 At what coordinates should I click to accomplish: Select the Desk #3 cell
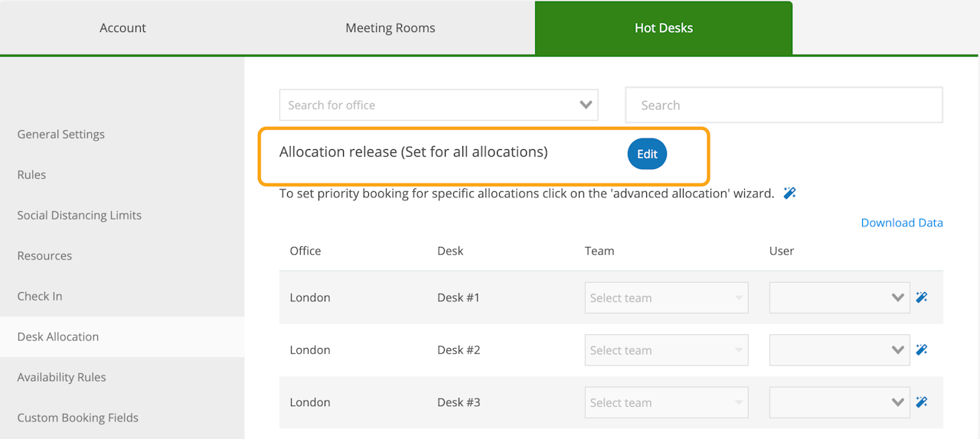tap(459, 402)
